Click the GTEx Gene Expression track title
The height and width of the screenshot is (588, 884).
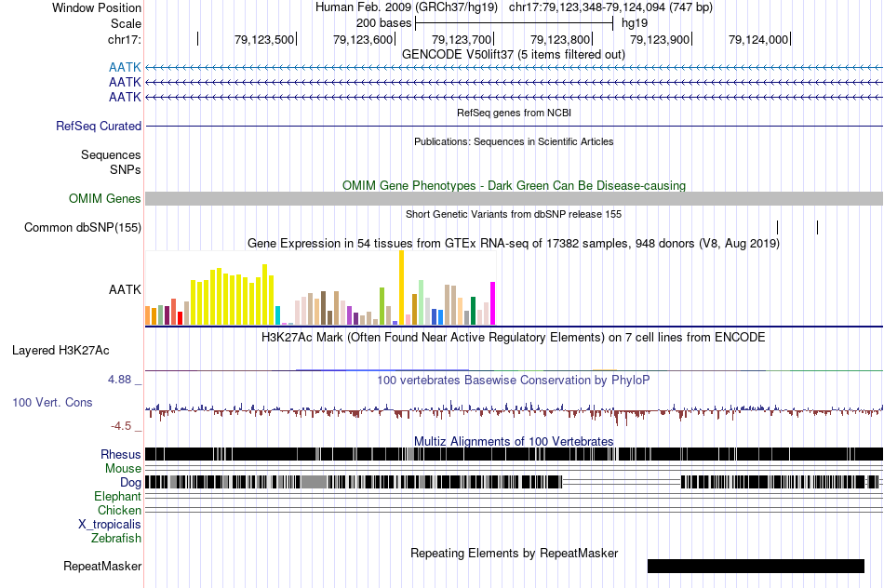(x=514, y=244)
